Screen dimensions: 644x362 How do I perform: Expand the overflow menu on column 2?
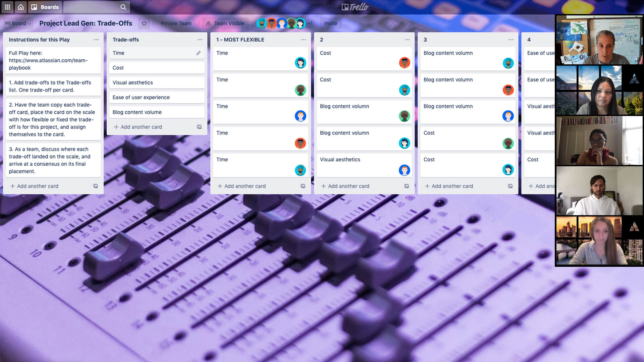[407, 39]
